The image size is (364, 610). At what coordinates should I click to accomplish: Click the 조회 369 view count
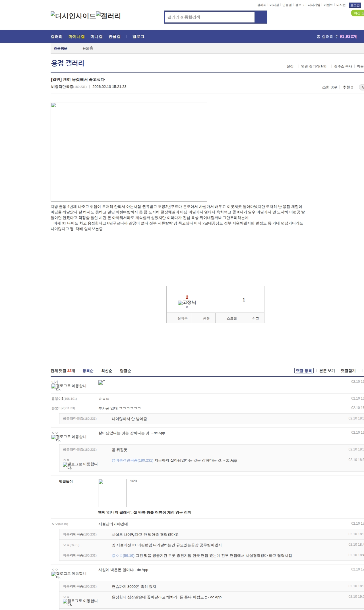click(x=329, y=87)
